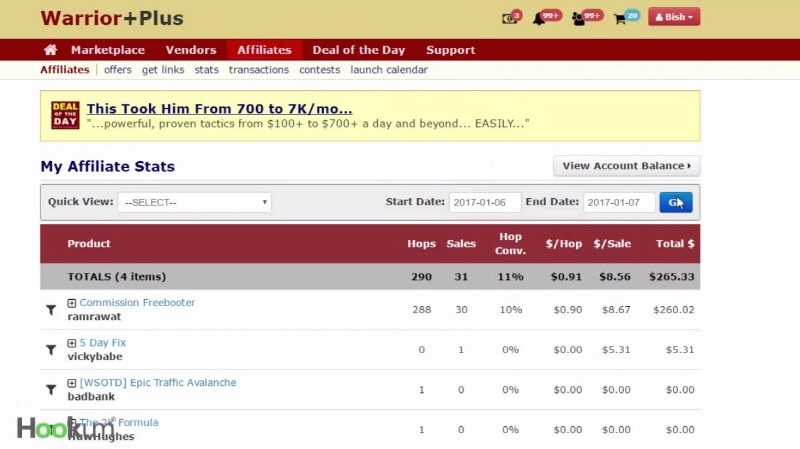This screenshot has height=449, width=800.
Task: Go to the home icon in navigation bar
Action: point(51,50)
